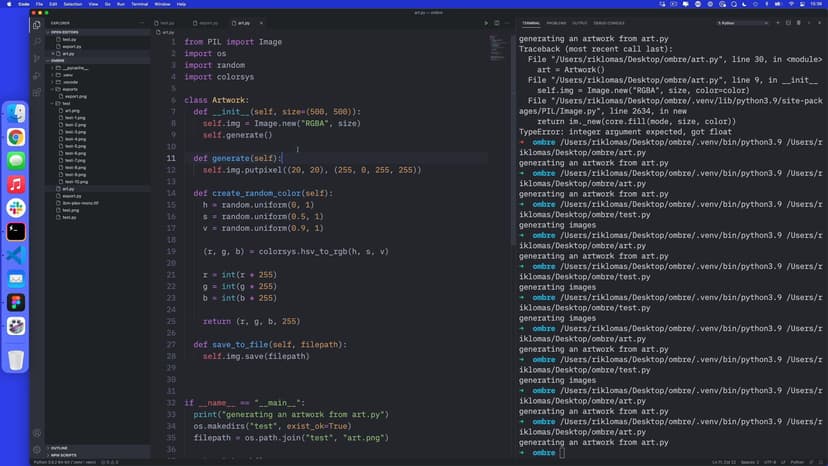
Task: Close the art.py editor tab
Action: pos(262,22)
